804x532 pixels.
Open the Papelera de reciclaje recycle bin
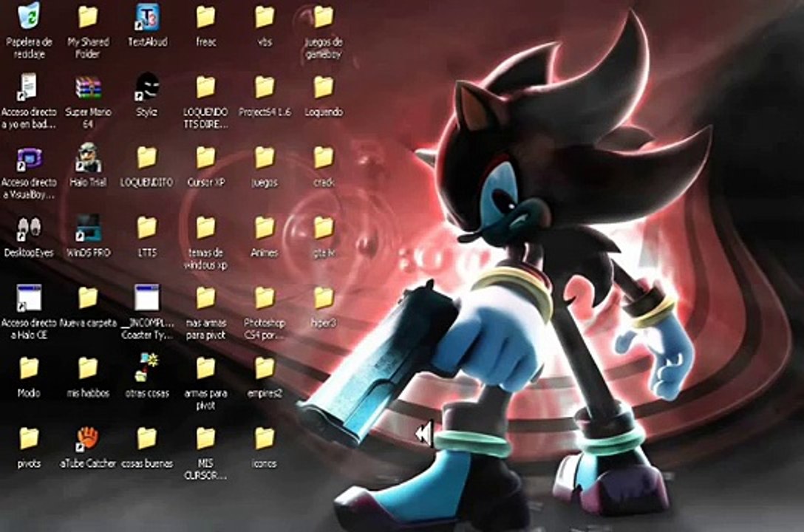[x=29, y=16]
